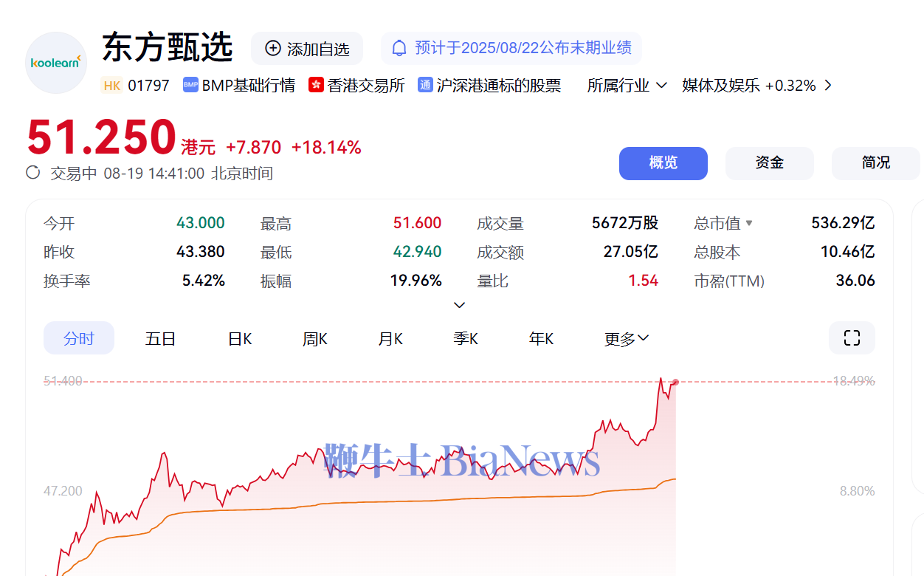The height and width of the screenshot is (576, 924).
Task: Click the 换手率 value 5.42%
Action: tap(204, 281)
